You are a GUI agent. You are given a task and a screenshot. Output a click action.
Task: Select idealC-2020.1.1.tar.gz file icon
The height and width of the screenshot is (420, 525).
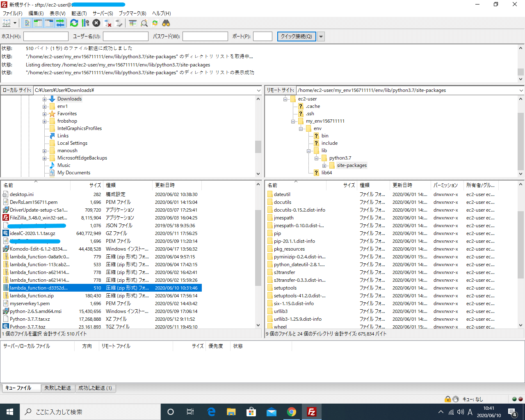click(6, 233)
